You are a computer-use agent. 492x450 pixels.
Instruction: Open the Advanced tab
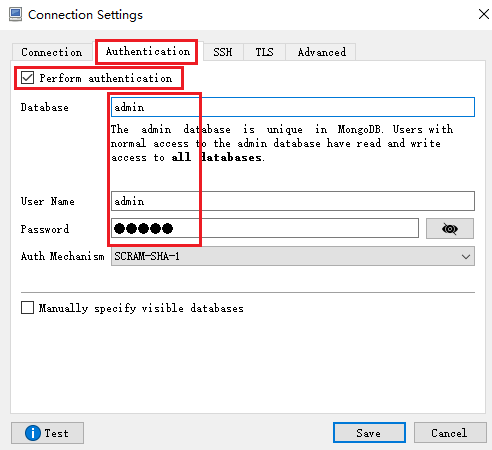[322, 52]
